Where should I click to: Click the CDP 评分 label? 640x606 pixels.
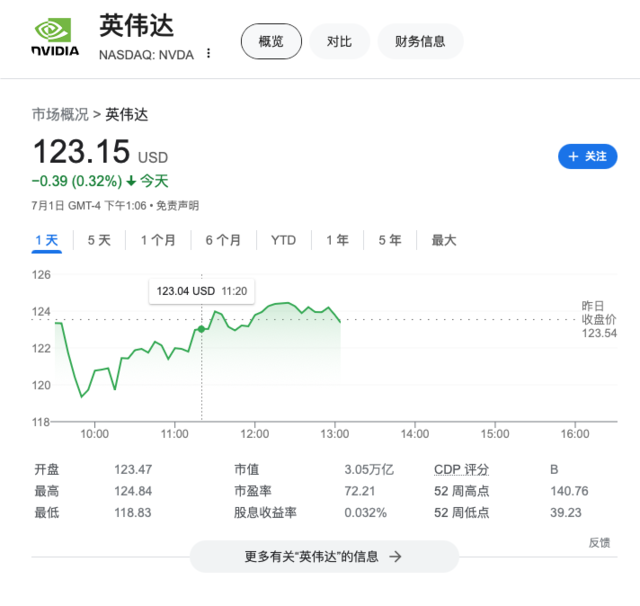coord(461,470)
